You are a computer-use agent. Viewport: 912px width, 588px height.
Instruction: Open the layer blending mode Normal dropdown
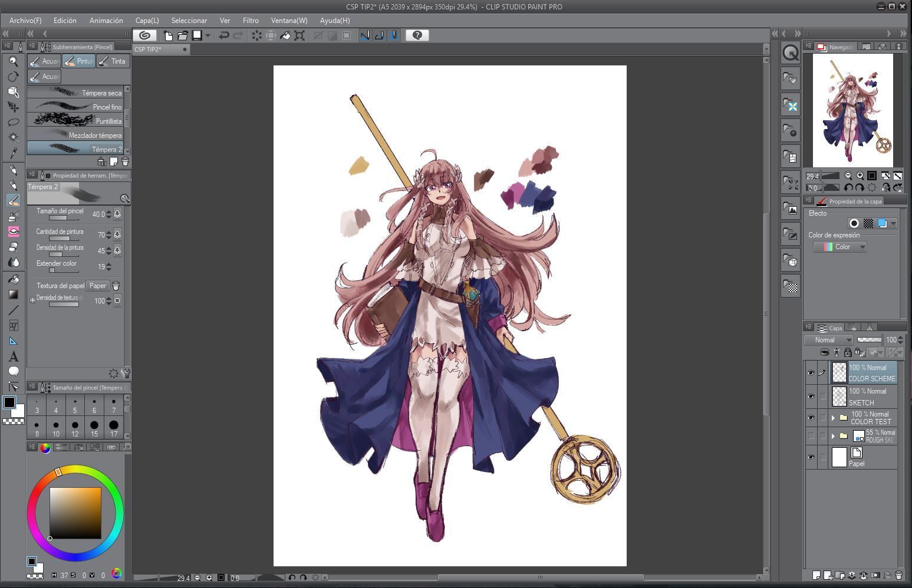coord(829,340)
